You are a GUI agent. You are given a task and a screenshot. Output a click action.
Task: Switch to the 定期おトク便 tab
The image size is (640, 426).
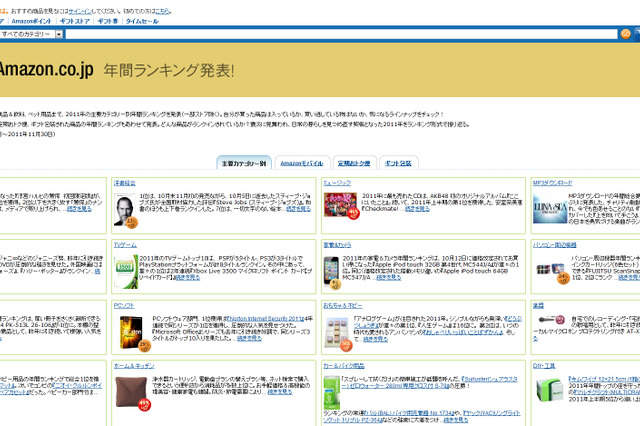354,163
